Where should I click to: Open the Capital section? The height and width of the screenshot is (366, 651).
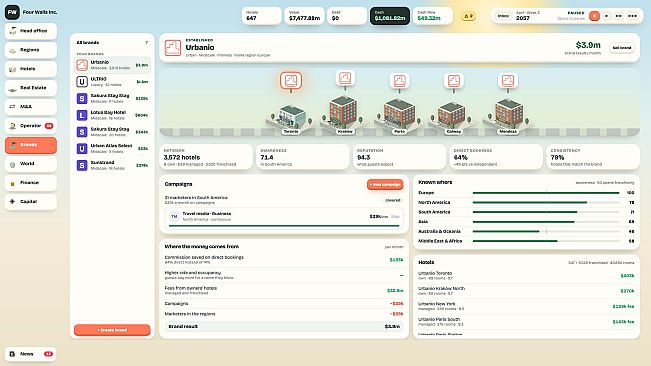click(x=31, y=202)
